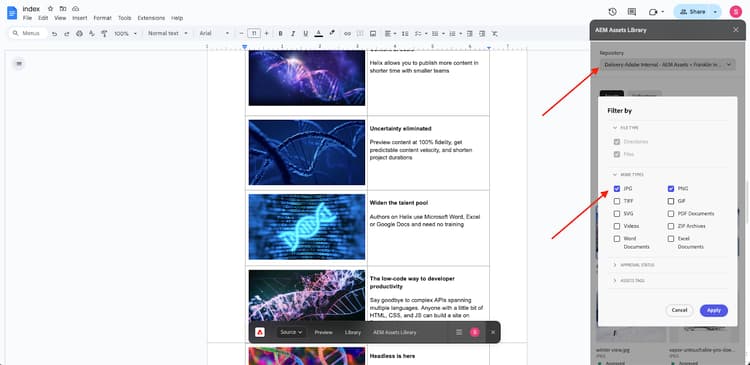Click the paint format icon
The height and width of the screenshot is (365, 750).
(104, 33)
